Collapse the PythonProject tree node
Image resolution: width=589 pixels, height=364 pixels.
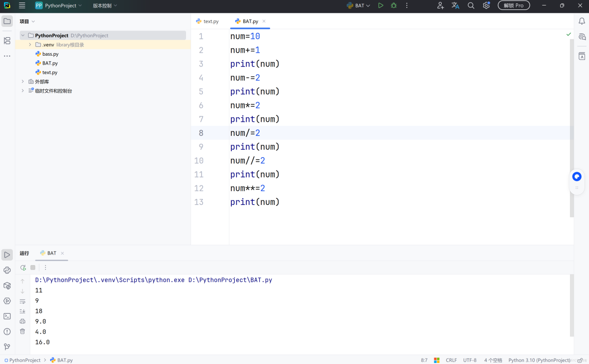pos(22,35)
